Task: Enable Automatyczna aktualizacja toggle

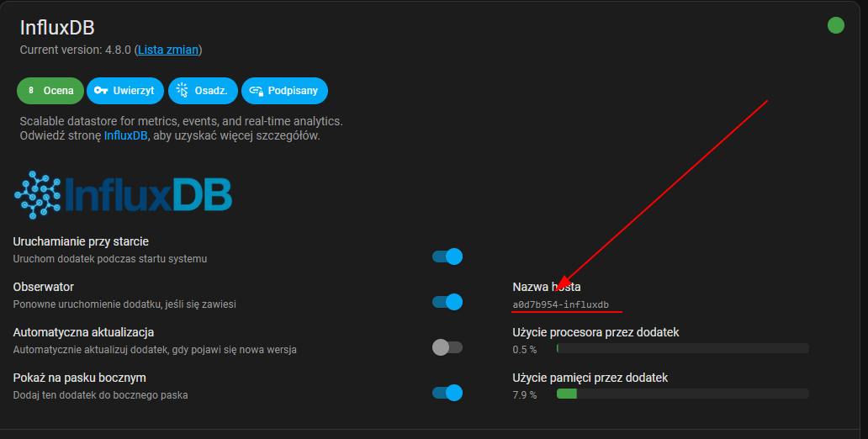Action: tap(447, 347)
